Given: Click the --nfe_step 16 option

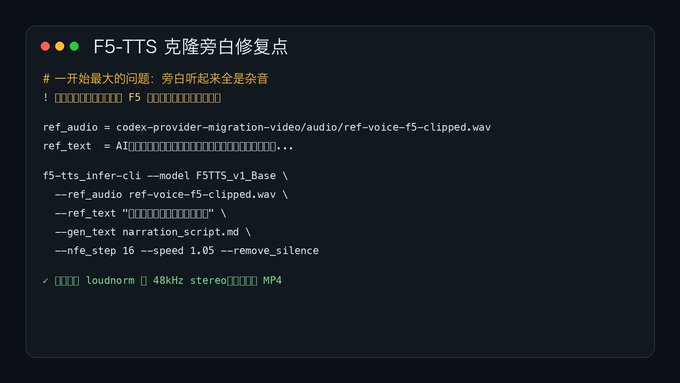Looking at the screenshot, I should pyautogui.click(x=95, y=251).
